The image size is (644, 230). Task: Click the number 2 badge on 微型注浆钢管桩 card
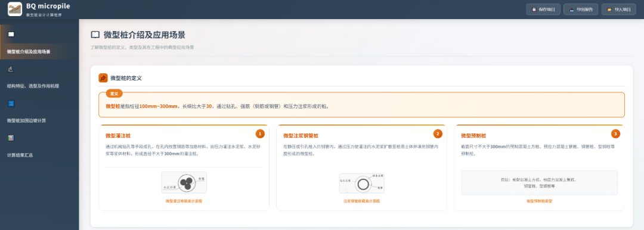438,134
